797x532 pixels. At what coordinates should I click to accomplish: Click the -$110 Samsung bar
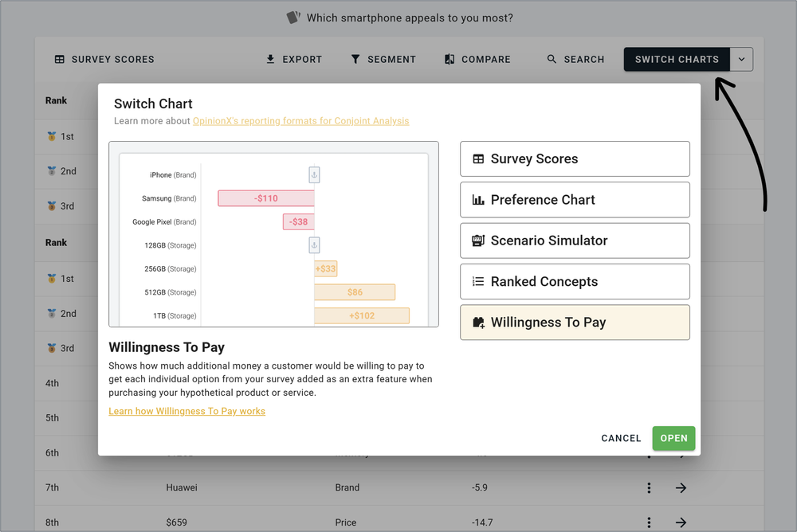tap(266, 198)
